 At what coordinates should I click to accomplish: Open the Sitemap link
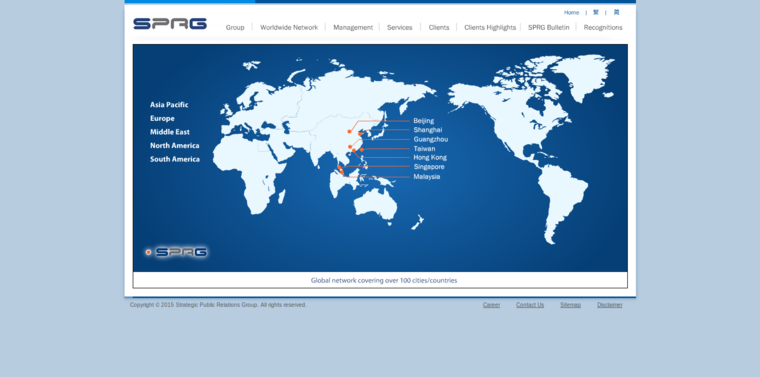[570, 305]
